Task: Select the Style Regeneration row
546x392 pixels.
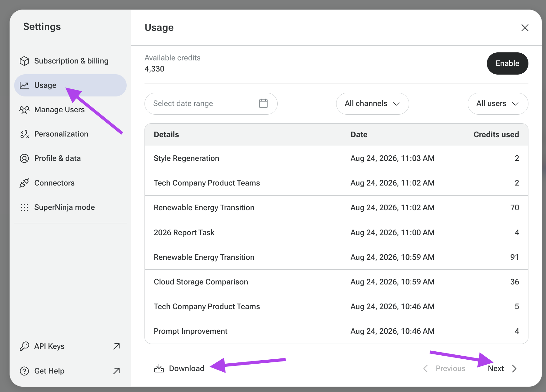Action: [x=336, y=158]
